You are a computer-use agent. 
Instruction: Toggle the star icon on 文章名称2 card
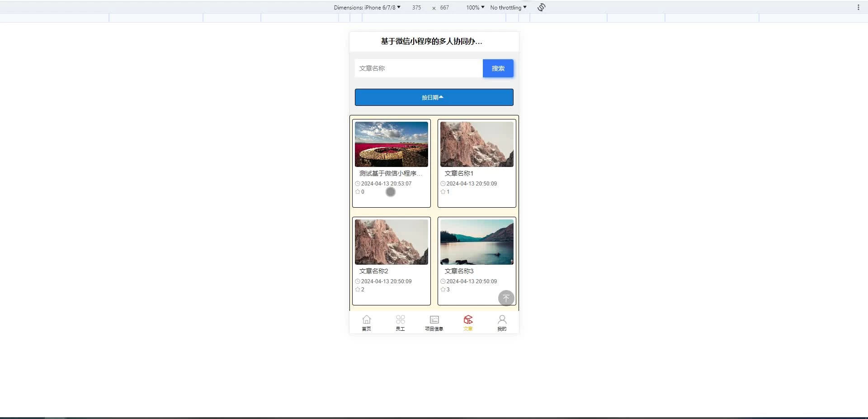[357, 289]
